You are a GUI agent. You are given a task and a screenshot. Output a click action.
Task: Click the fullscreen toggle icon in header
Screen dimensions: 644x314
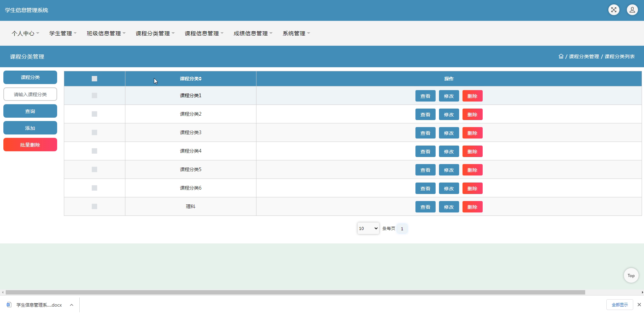614,10
